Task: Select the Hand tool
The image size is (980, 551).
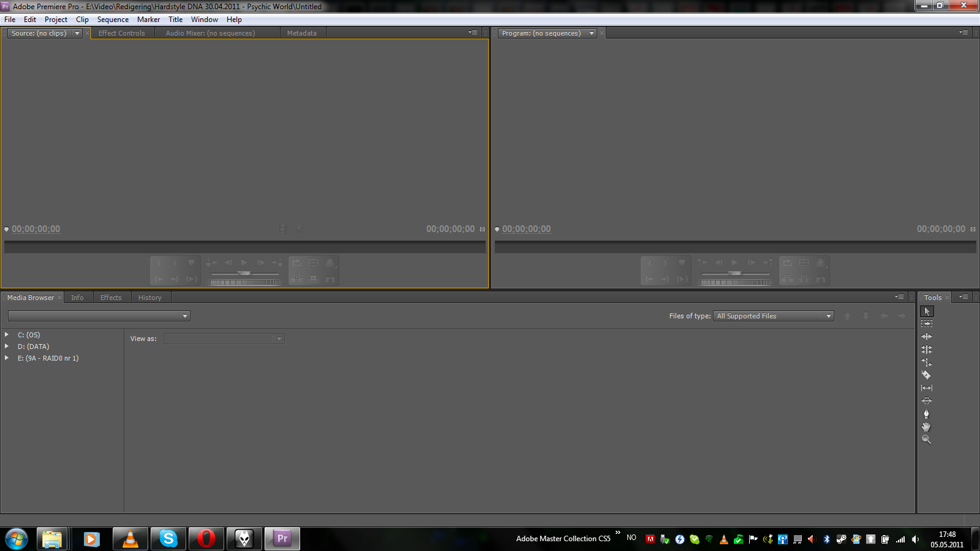Action: click(927, 427)
